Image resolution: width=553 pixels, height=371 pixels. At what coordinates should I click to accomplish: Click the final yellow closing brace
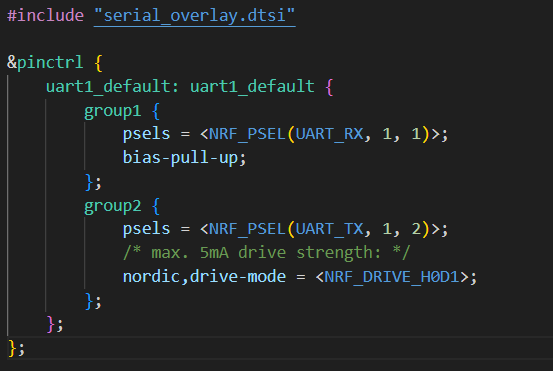[12, 348]
